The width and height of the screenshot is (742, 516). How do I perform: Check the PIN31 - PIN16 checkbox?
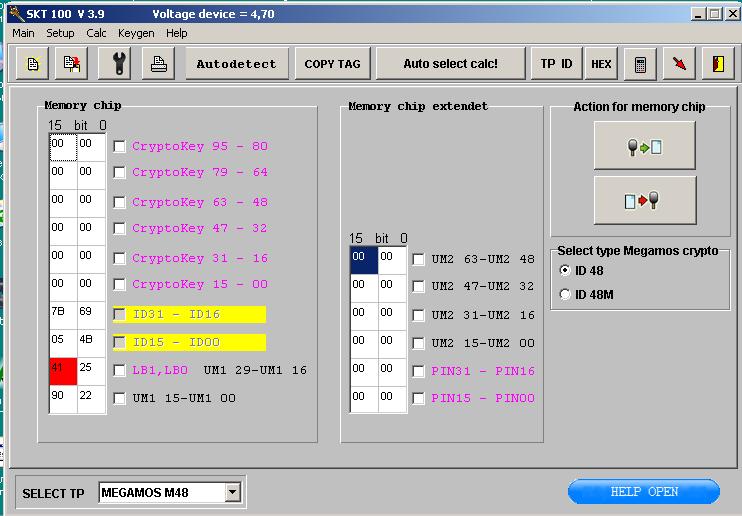coord(419,371)
